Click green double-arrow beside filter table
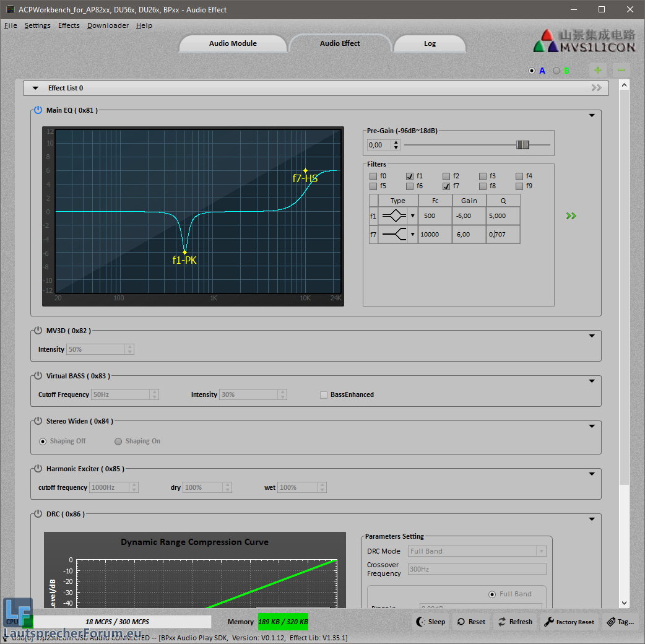 pos(571,215)
